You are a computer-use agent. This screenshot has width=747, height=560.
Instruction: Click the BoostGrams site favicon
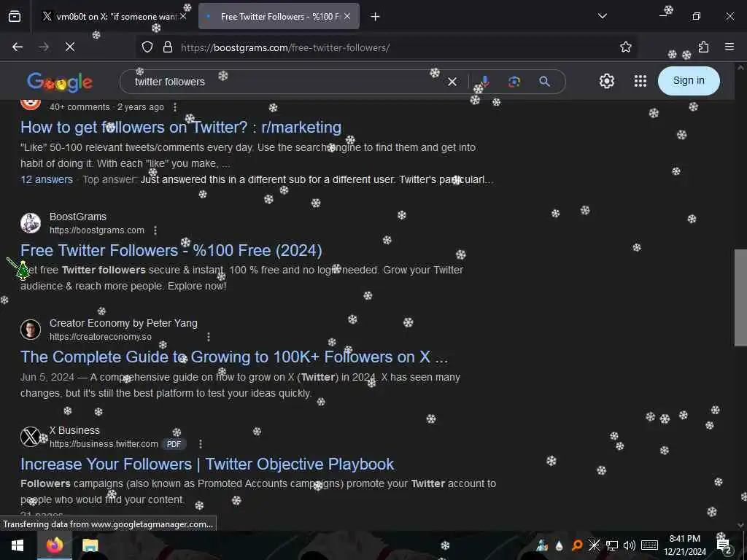(x=31, y=223)
